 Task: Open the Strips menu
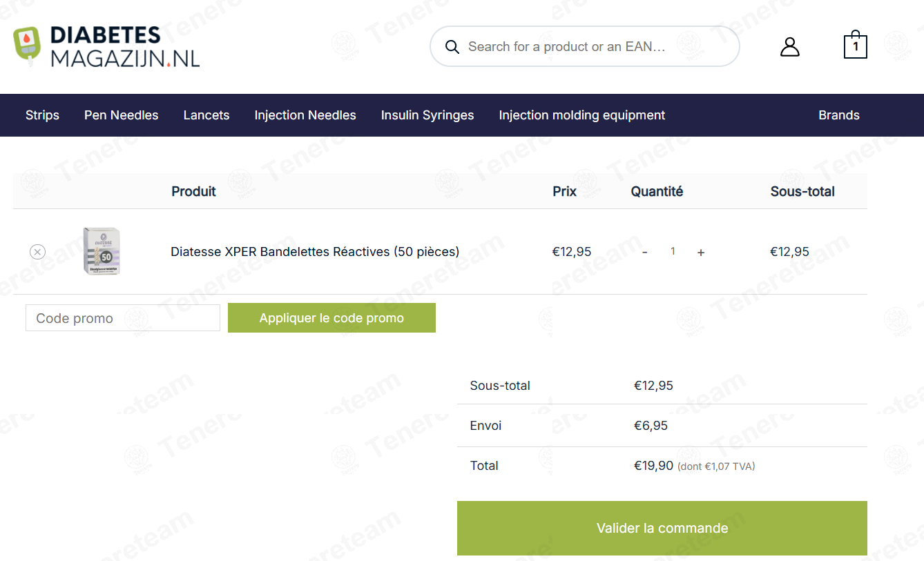pyautogui.click(x=42, y=115)
